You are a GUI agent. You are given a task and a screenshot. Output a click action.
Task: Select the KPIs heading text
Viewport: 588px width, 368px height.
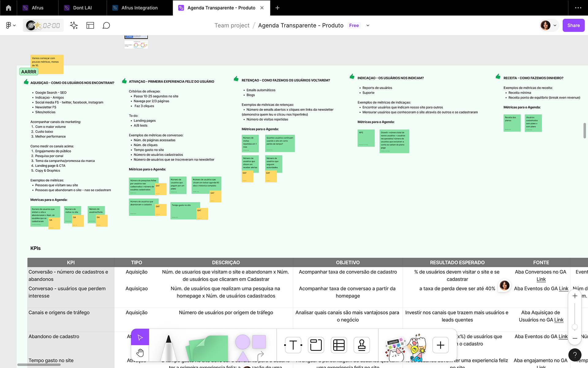coord(36,248)
